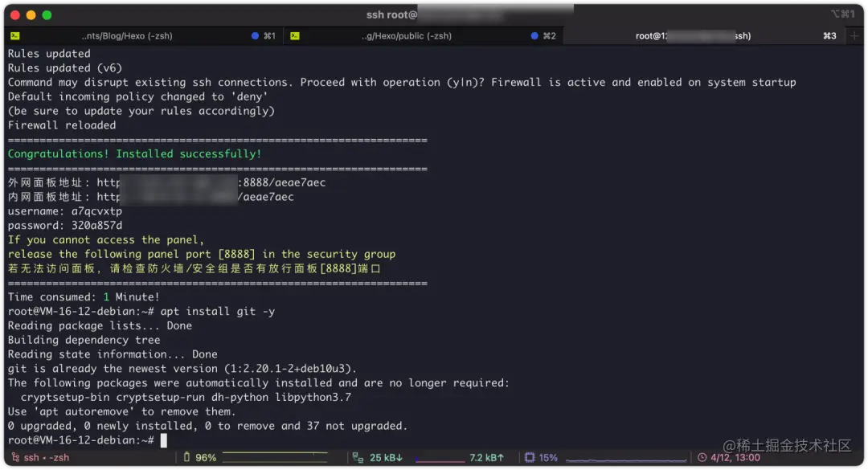The width and height of the screenshot is (868, 470).
Task: Click the terminal icon on the second tab
Action: (x=295, y=36)
